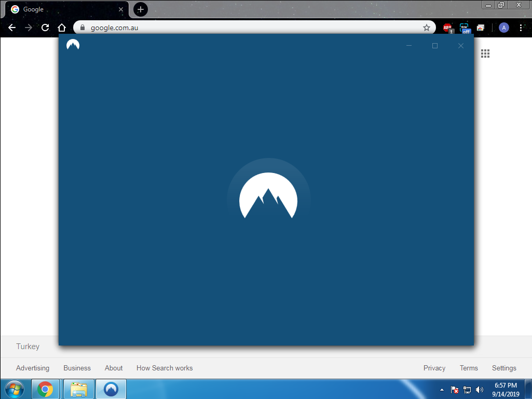
Task: Minimize the Chrome window
Action: pos(488,5)
